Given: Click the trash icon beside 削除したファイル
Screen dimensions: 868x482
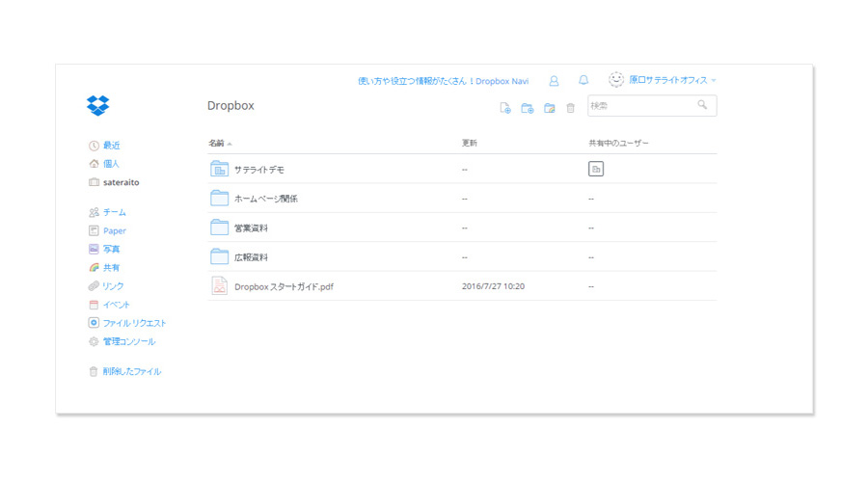Looking at the screenshot, I should (x=93, y=371).
